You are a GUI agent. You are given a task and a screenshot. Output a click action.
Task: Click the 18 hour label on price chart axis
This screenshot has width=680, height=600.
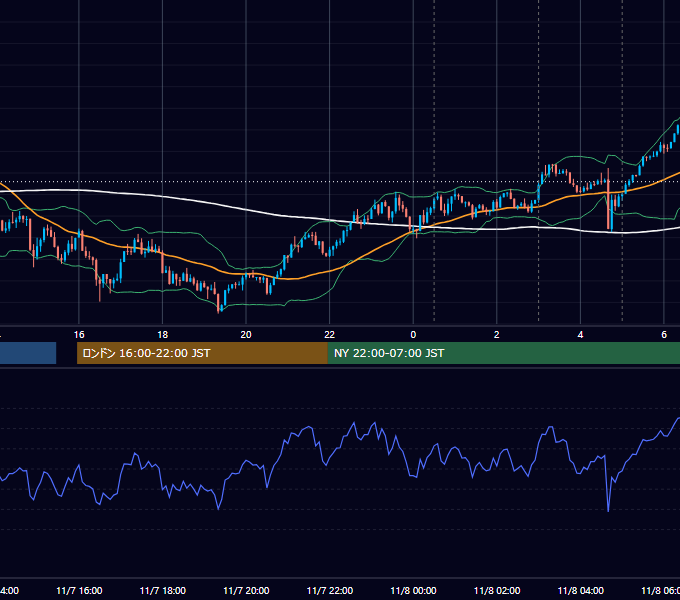tap(163, 335)
